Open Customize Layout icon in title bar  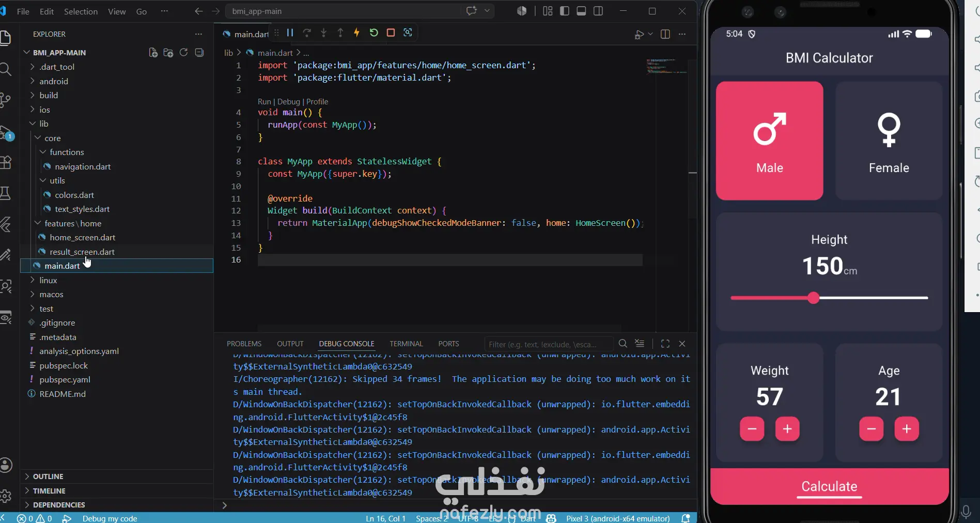coord(548,11)
